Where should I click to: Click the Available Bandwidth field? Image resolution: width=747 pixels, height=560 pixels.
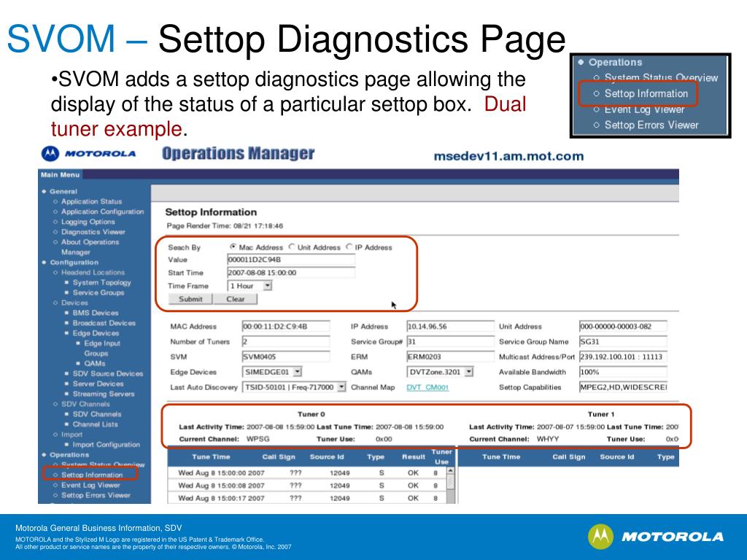(623, 372)
